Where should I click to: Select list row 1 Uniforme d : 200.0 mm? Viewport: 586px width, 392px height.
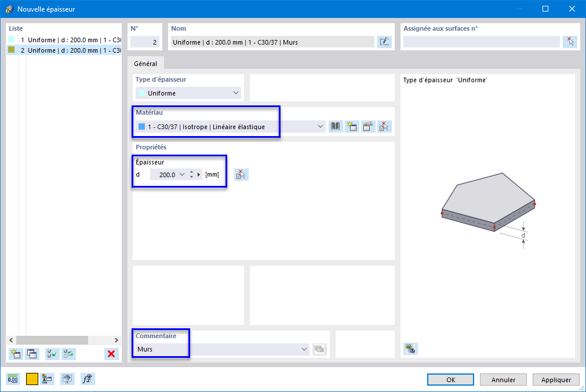(64, 39)
